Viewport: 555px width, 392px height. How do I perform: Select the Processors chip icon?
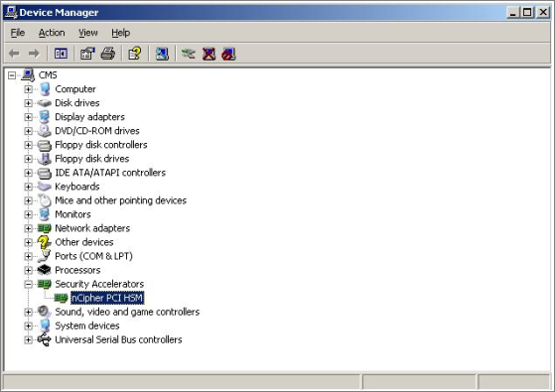[x=45, y=270]
